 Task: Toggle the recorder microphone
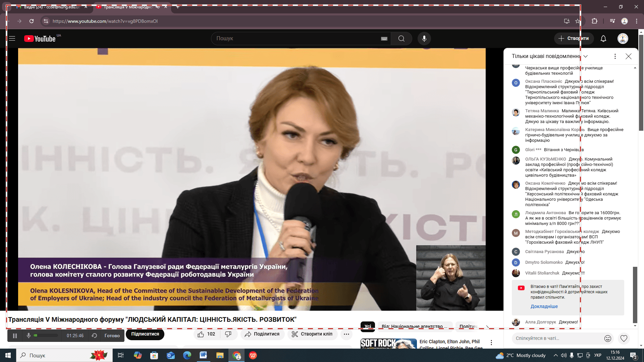(x=29, y=336)
